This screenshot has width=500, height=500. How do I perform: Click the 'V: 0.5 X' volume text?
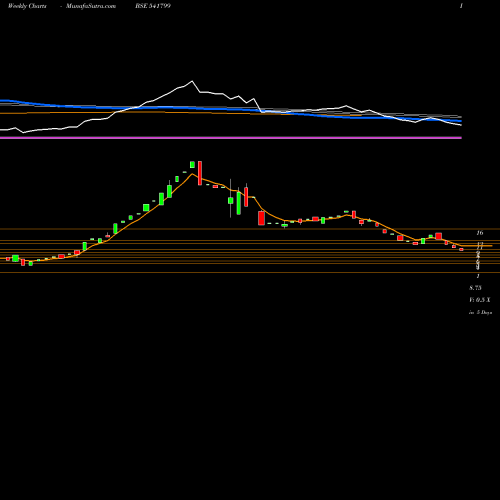480,300
